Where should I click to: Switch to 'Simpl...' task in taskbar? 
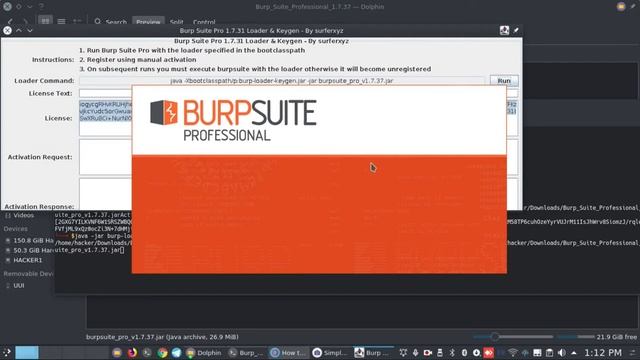(329, 352)
